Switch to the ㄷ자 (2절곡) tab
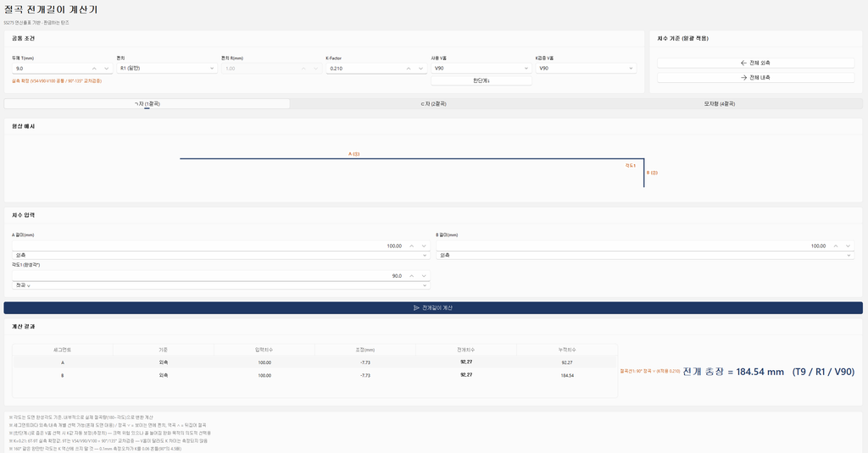 pyautogui.click(x=433, y=104)
